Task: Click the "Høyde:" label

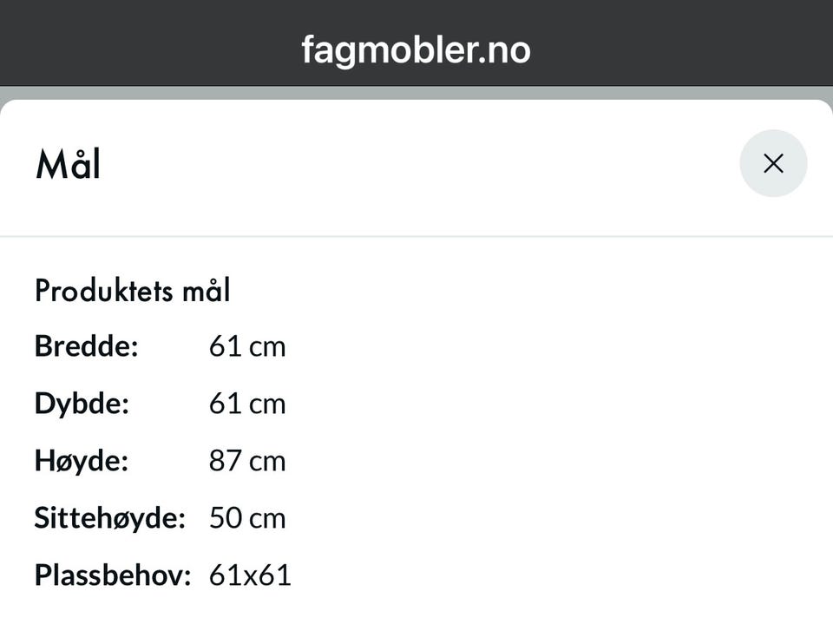Action: [x=82, y=461]
